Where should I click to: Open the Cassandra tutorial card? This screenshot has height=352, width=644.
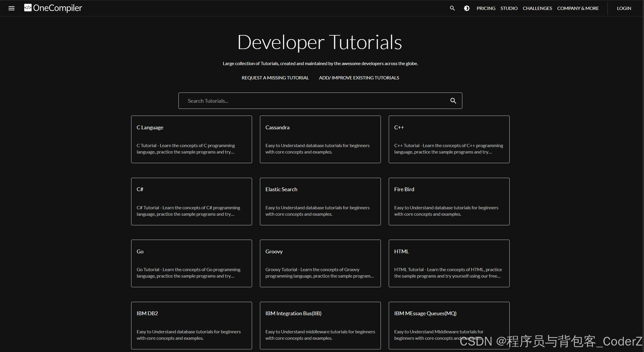pyautogui.click(x=320, y=139)
